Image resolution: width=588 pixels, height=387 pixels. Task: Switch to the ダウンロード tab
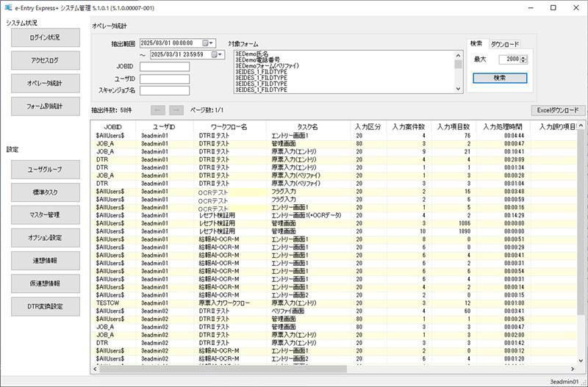pos(504,44)
